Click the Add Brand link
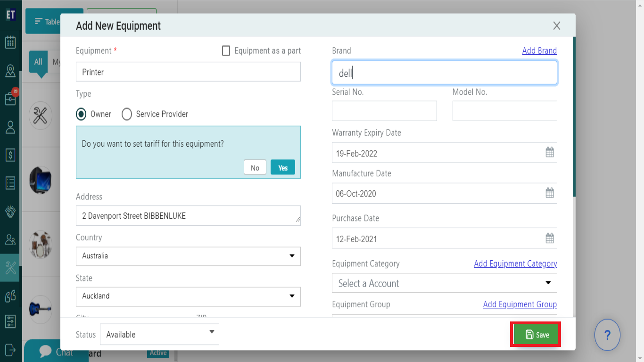 (539, 50)
